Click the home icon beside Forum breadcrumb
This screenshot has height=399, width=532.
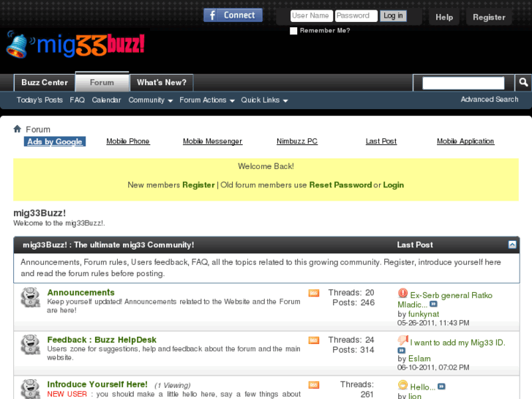(x=18, y=129)
